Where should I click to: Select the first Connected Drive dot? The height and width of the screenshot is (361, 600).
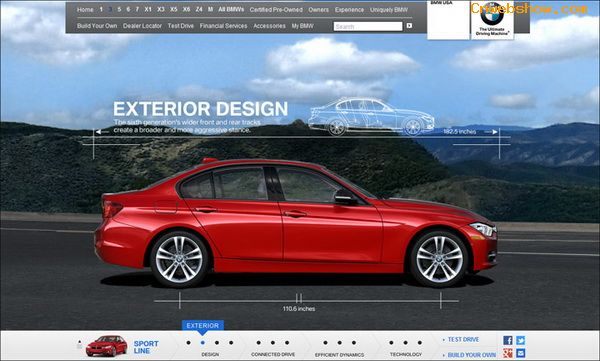pos(259,343)
